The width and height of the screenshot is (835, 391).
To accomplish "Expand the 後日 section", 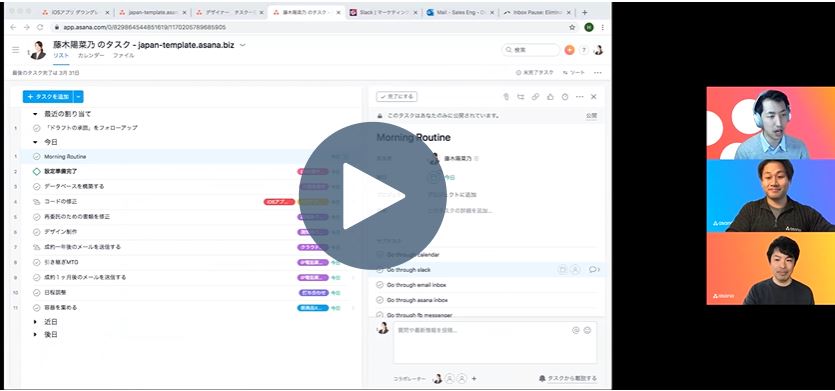I will 35,335.
